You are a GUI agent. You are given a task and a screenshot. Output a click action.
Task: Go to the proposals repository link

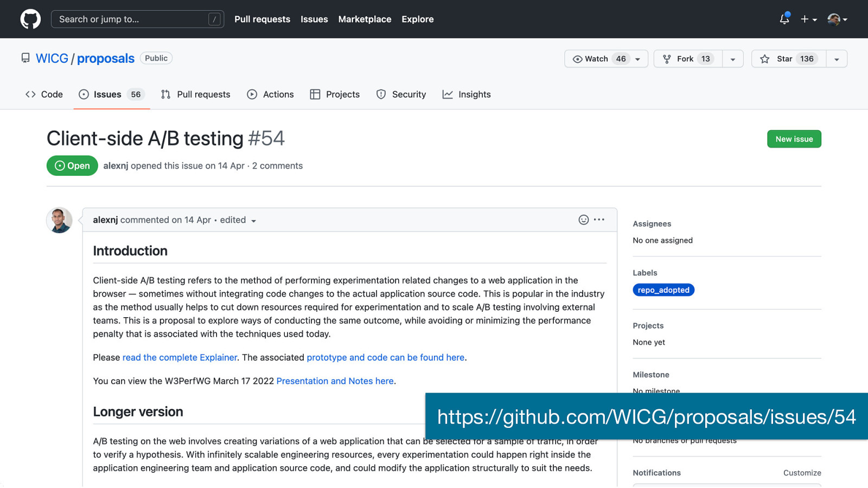(105, 59)
